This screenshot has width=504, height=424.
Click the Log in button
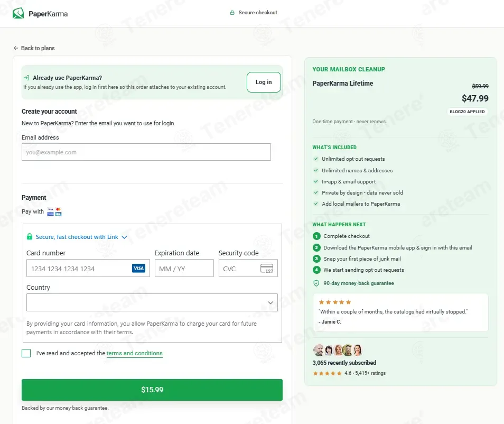click(264, 82)
